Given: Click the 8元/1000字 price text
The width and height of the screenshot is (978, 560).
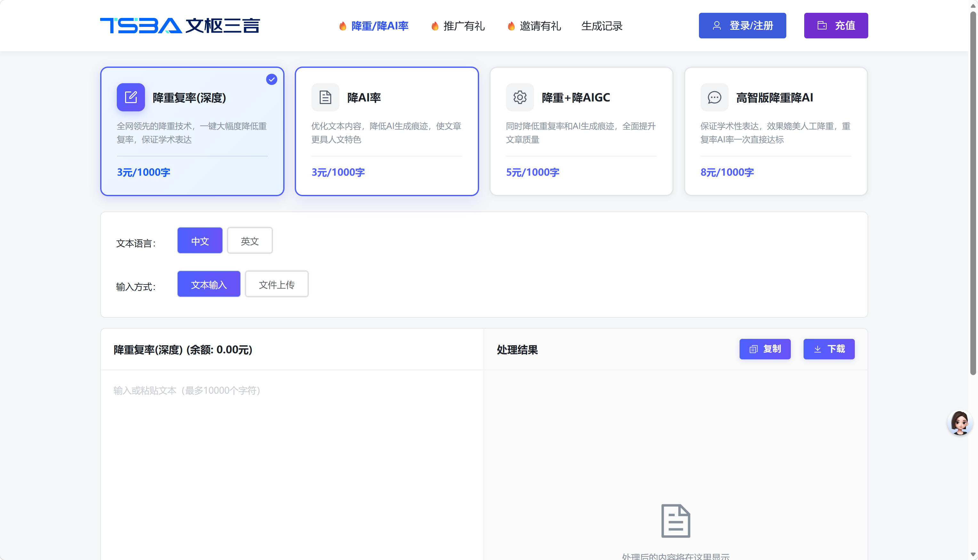Looking at the screenshot, I should click(x=727, y=172).
